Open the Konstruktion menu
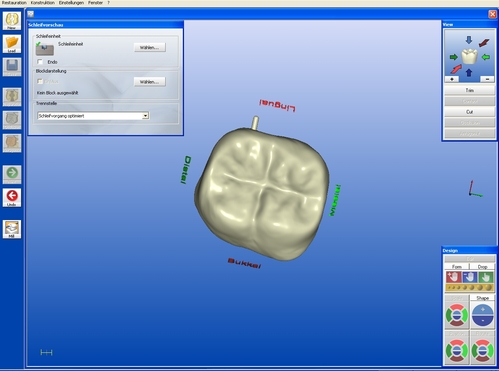499x371 pixels. point(42,3)
